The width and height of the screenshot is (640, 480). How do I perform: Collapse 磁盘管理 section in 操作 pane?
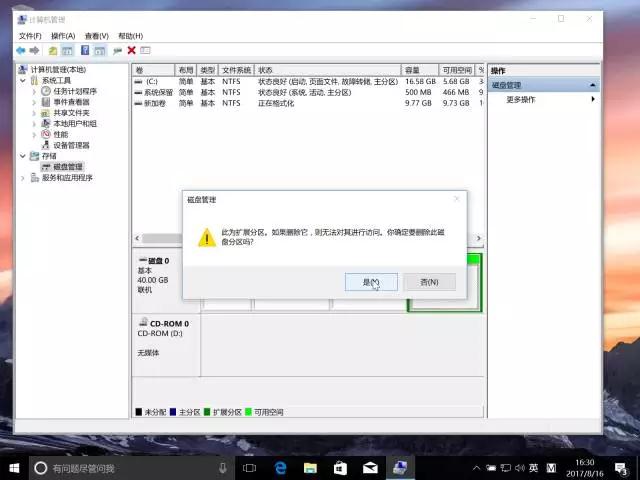pos(593,85)
